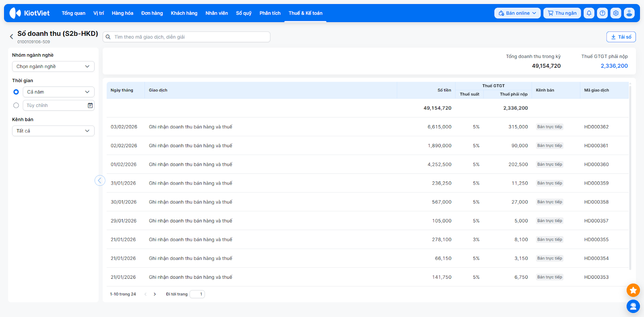
Task: Collapse the filter sidebar with the round chevron
Action: coord(100,181)
